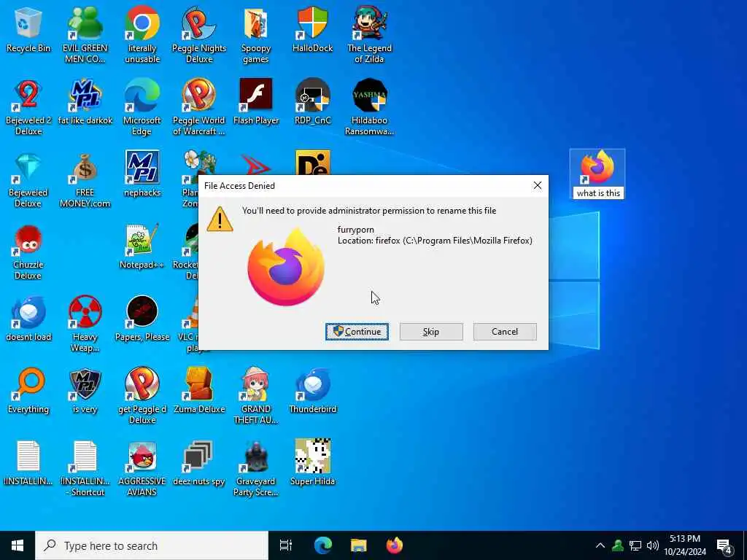Open the Windows Start menu

tap(18, 545)
